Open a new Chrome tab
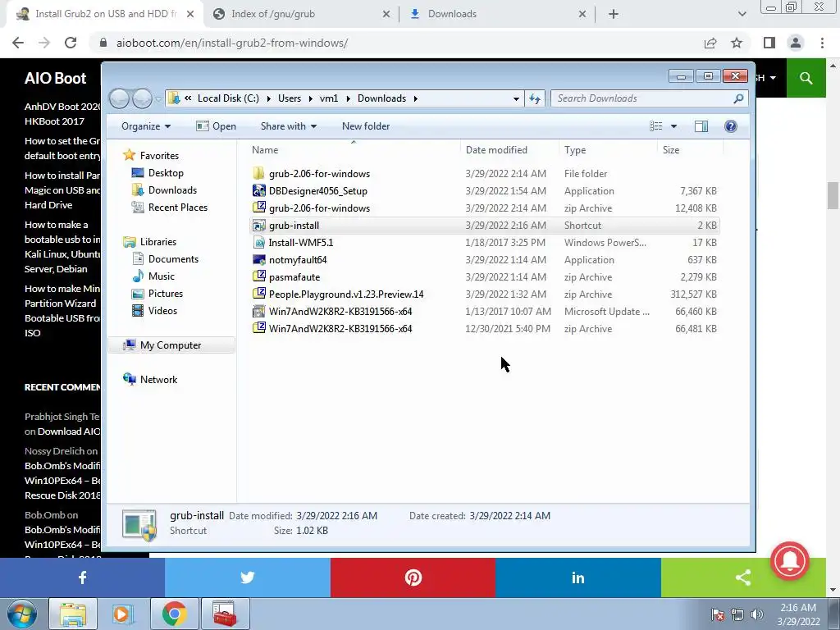Screen dimensions: 840x630 pos(614,15)
